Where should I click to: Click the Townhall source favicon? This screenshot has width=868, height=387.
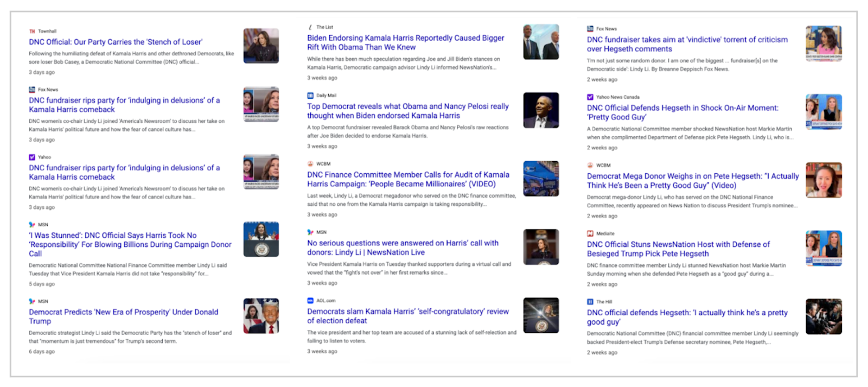click(32, 31)
